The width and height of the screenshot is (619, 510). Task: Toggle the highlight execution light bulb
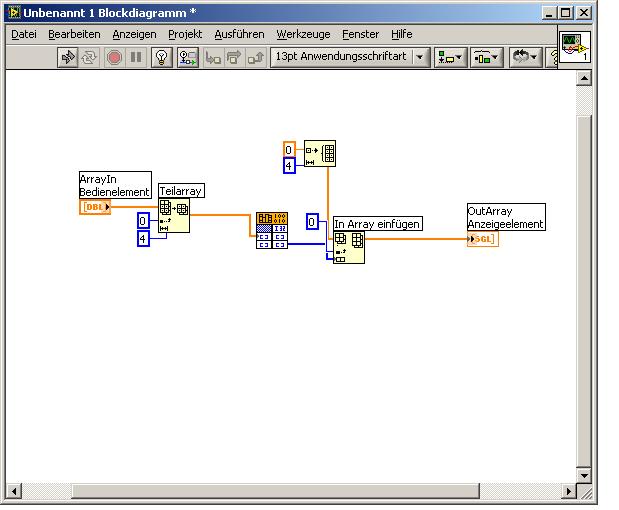[x=161, y=58]
